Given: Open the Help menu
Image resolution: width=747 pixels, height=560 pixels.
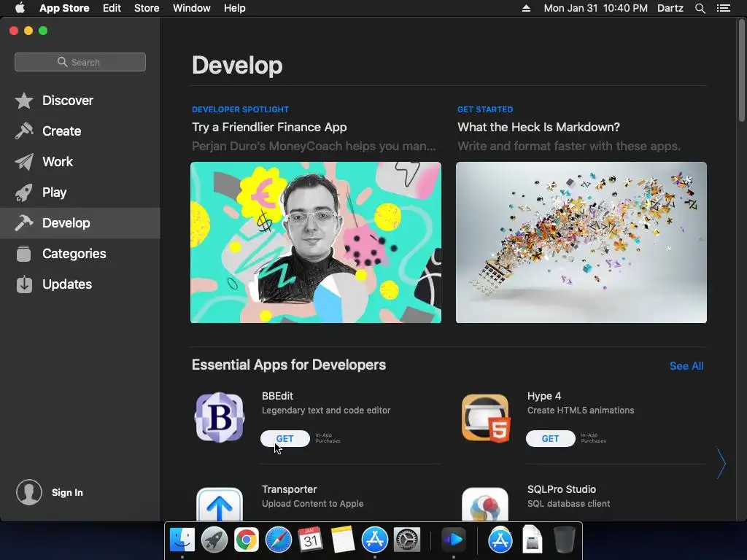Looking at the screenshot, I should tap(234, 8).
